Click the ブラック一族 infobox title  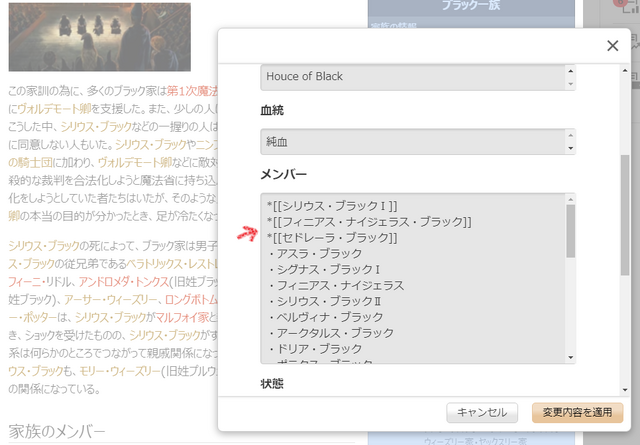(471, 6)
